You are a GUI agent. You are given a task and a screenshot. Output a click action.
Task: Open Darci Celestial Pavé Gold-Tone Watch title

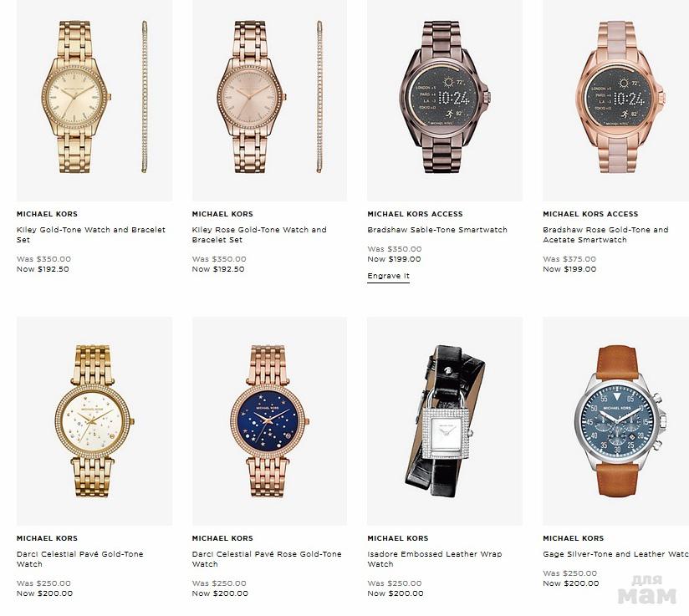coord(80,559)
